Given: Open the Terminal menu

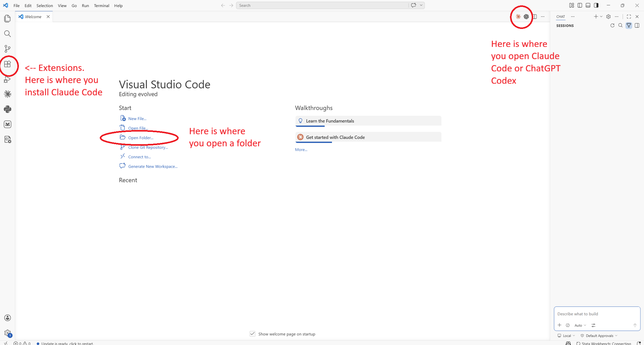Looking at the screenshot, I should tap(101, 5).
